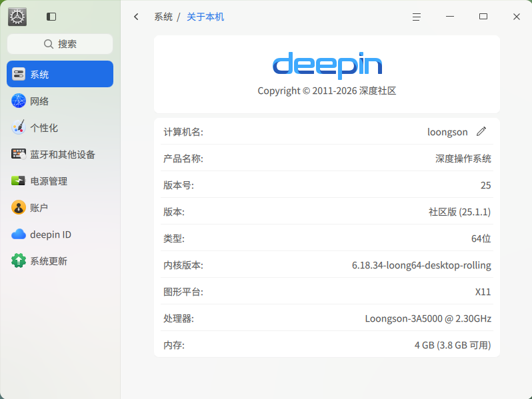This screenshot has width=532, height=399.
Task: Click memory value 4 GB (3.8 GB 可用)
Action: (453, 345)
